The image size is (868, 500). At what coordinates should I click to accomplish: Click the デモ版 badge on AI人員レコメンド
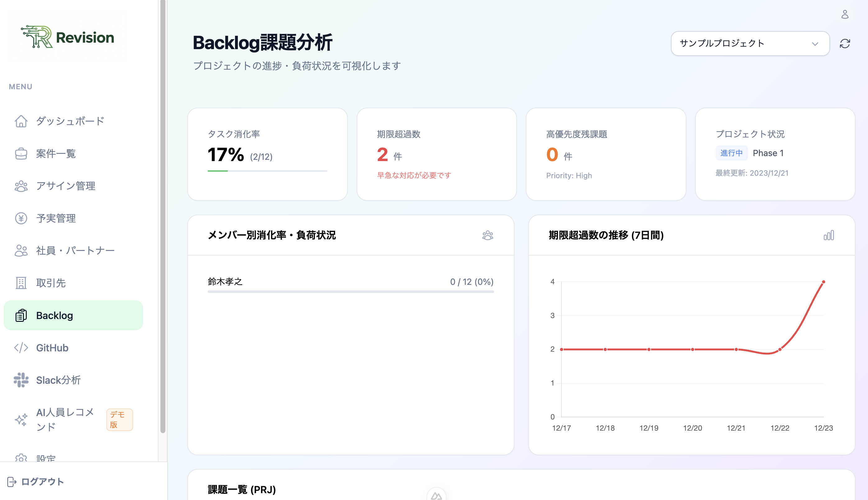(119, 419)
